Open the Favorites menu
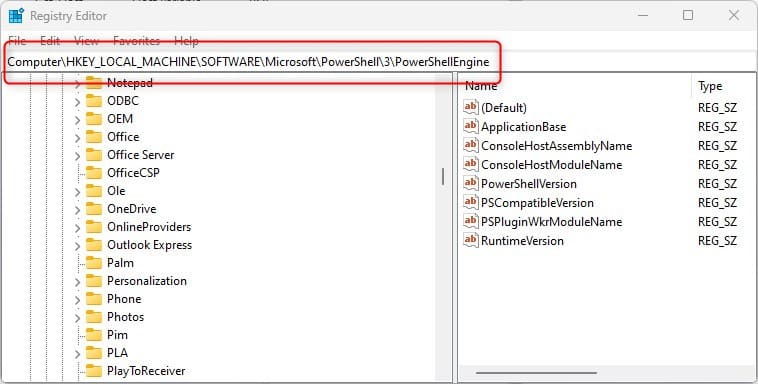Image resolution: width=758 pixels, height=384 pixels. 136,41
